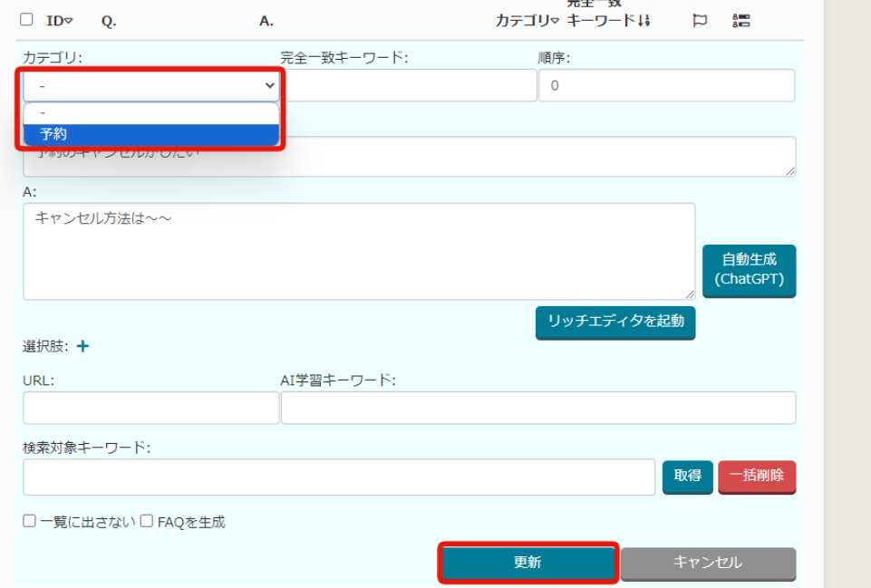Click the list icon in table header
The width and height of the screenshot is (871, 588).
740,21
